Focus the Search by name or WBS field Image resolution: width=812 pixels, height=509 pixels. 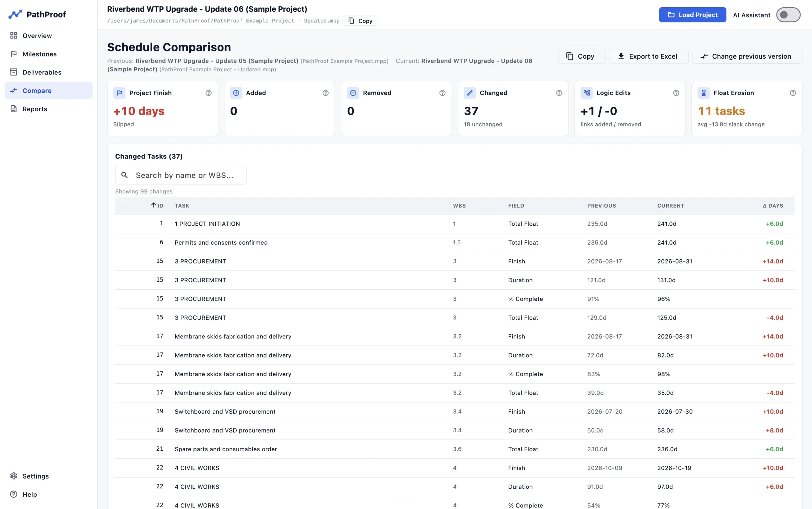tap(181, 175)
